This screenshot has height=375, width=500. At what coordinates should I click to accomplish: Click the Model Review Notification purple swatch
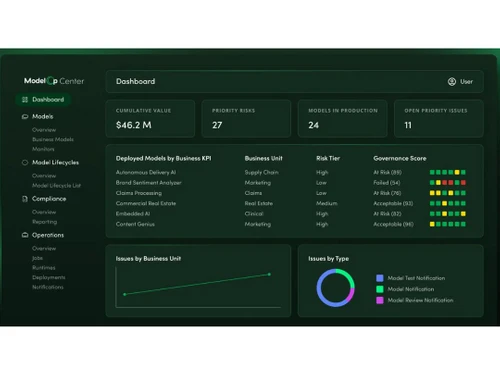pos(380,300)
